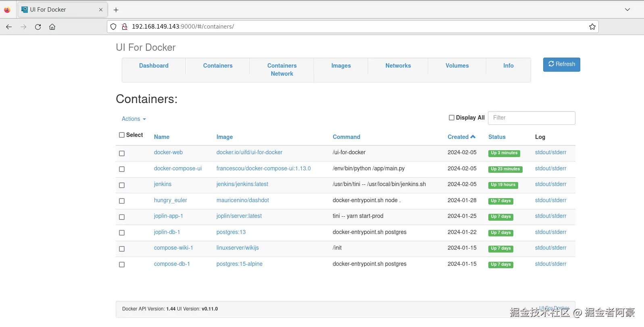Open the Info tab
Image resolution: width=644 pixels, height=327 pixels.
point(508,66)
